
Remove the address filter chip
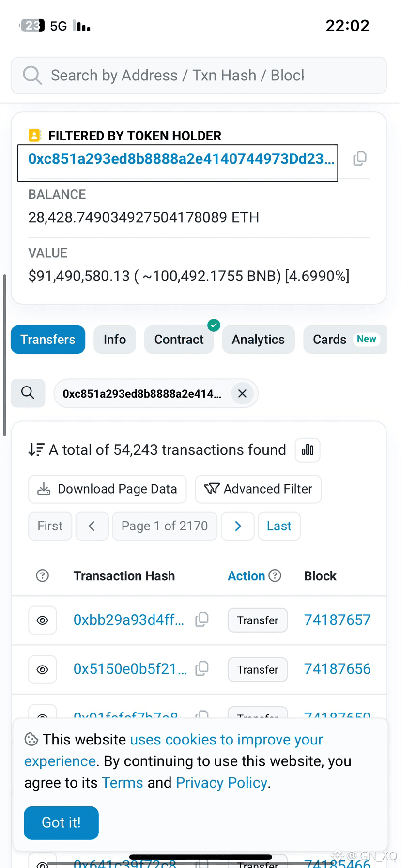pos(242,393)
